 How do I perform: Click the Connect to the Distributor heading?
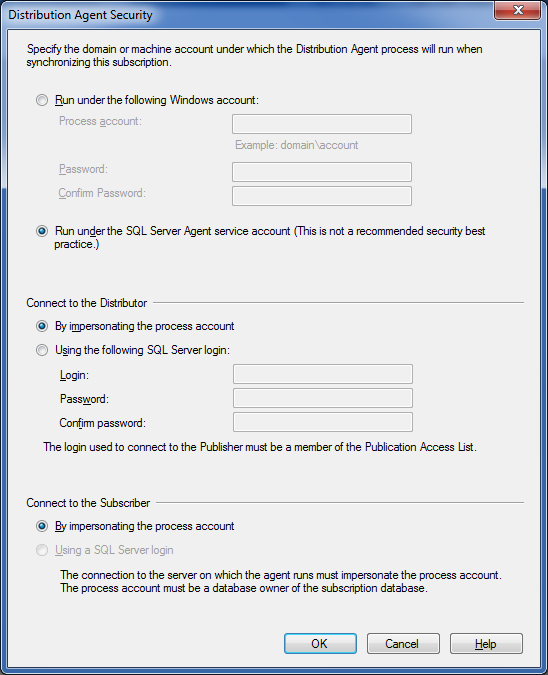click(87, 303)
